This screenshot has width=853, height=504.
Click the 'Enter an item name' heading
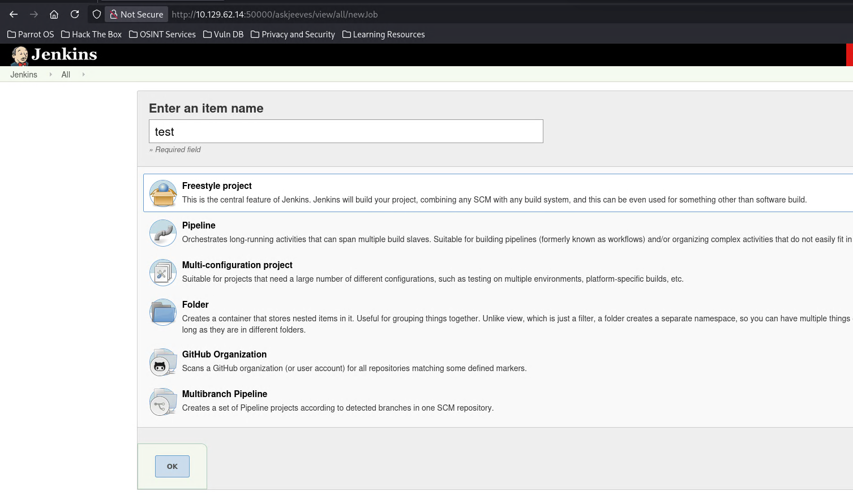(206, 108)
